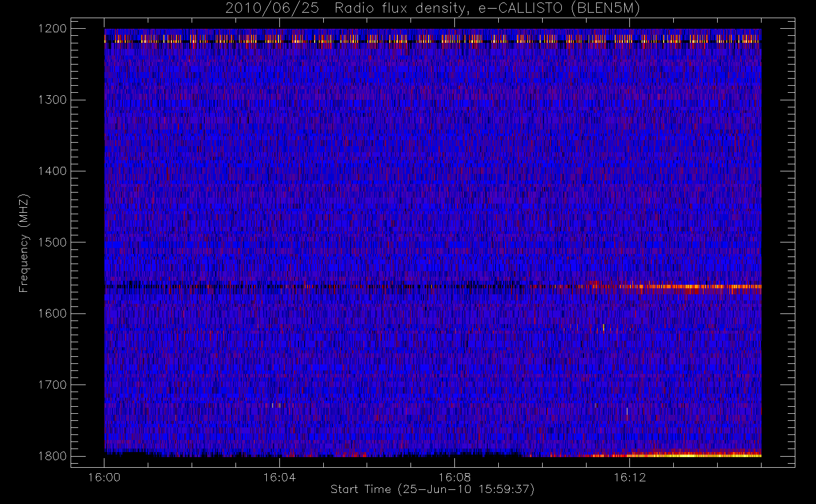Click the 1300 frequency tick label

point(52,100)
